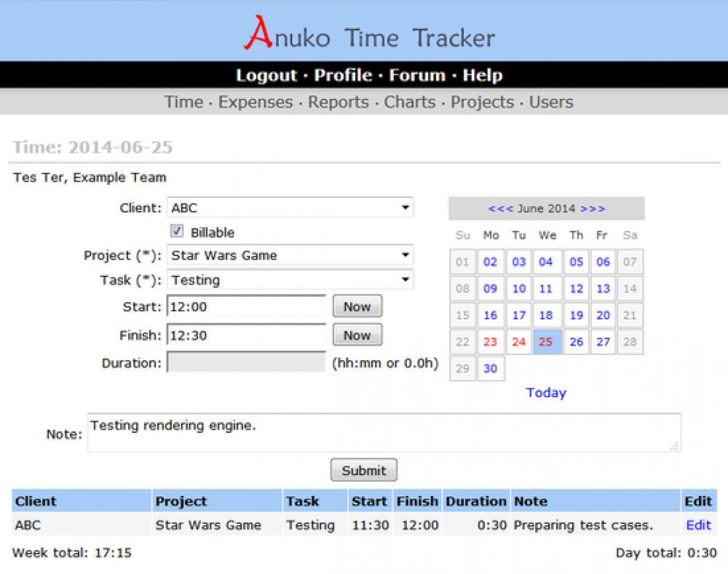Log out of Anuko Time Tracker

pos(266,75)
